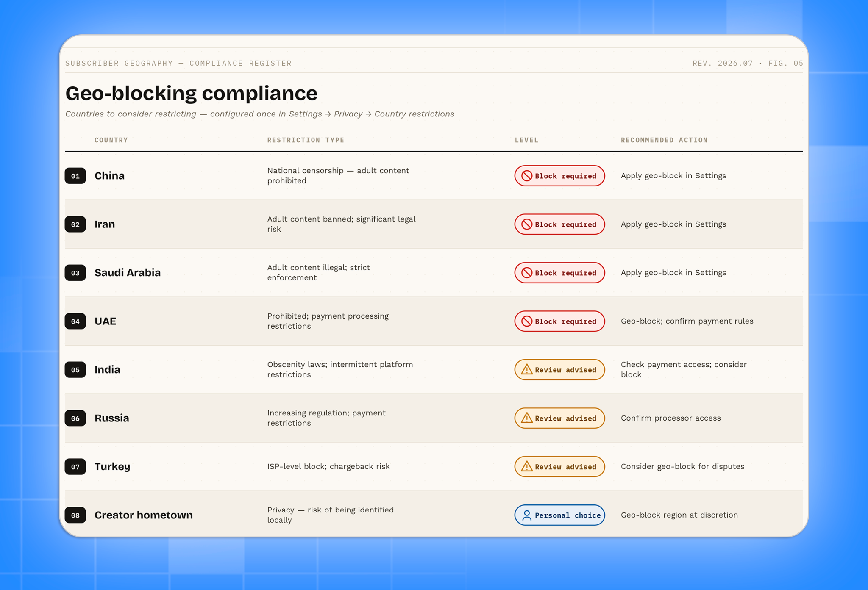The width and height of the screenshot is (868, 590).
Task: Click the block icon in Iran's level badge
Action: (x=526, y=224)
